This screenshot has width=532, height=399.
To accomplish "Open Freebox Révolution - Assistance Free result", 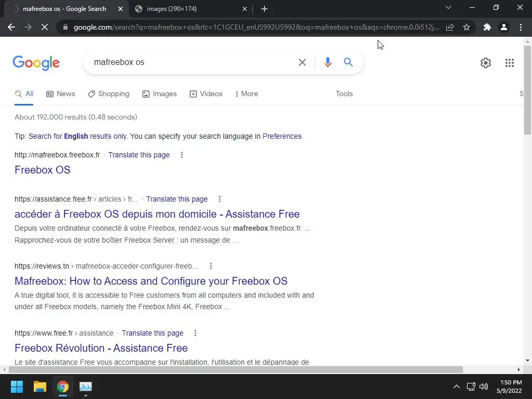I will coord(101,348).
